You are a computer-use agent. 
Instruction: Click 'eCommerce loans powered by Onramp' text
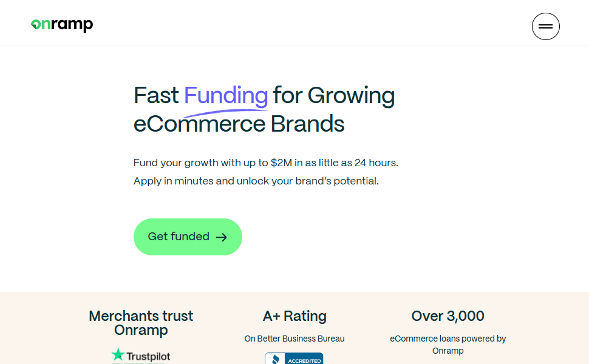coord(448,344)
